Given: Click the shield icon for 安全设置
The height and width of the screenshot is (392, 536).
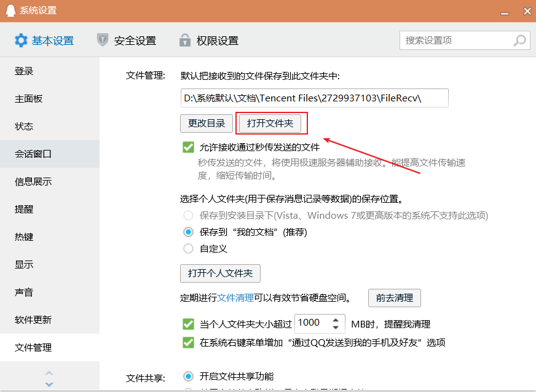Looking at the screenshot, I should [103, 40].
